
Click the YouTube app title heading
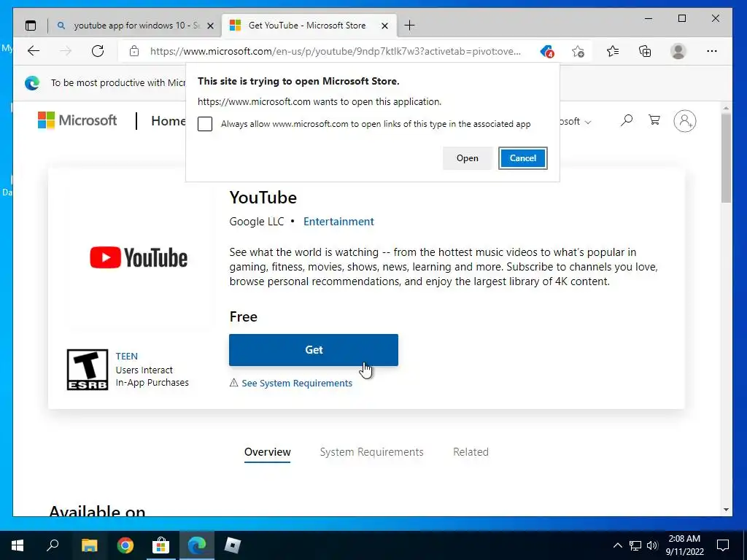(x=263, y=197)
